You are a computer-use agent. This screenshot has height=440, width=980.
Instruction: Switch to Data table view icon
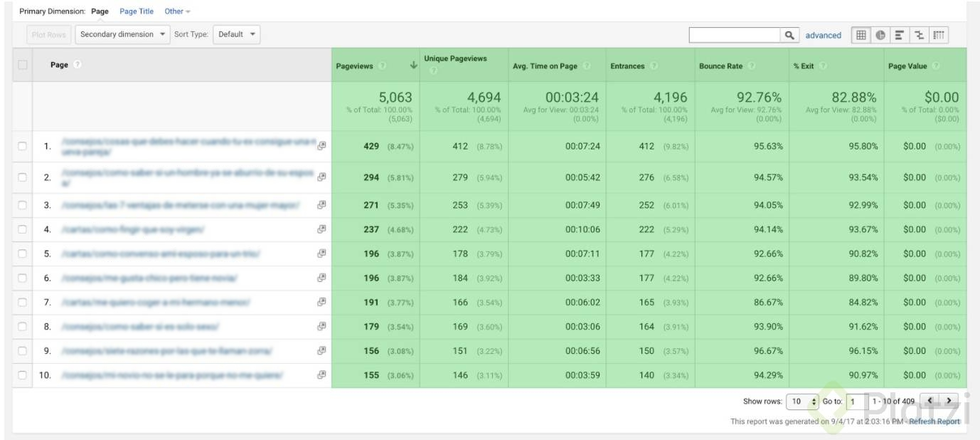(x=861, y=35)
